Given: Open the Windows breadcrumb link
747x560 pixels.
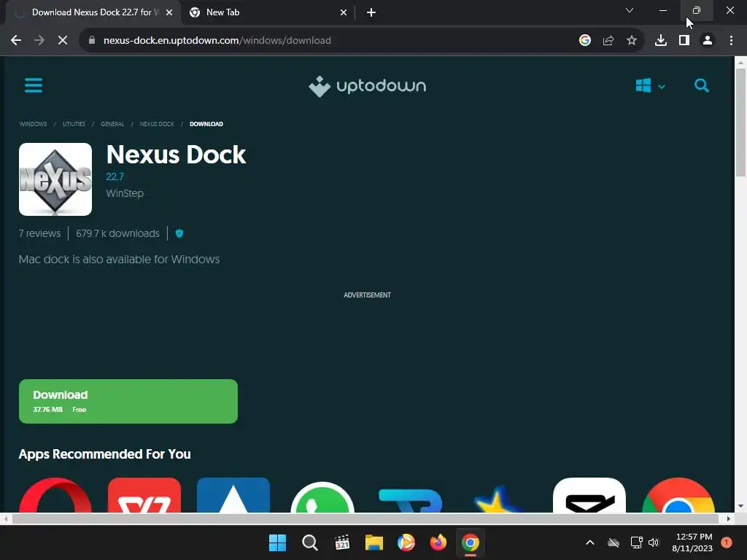Looking at the screenshot, I should (x=33, y=124).
